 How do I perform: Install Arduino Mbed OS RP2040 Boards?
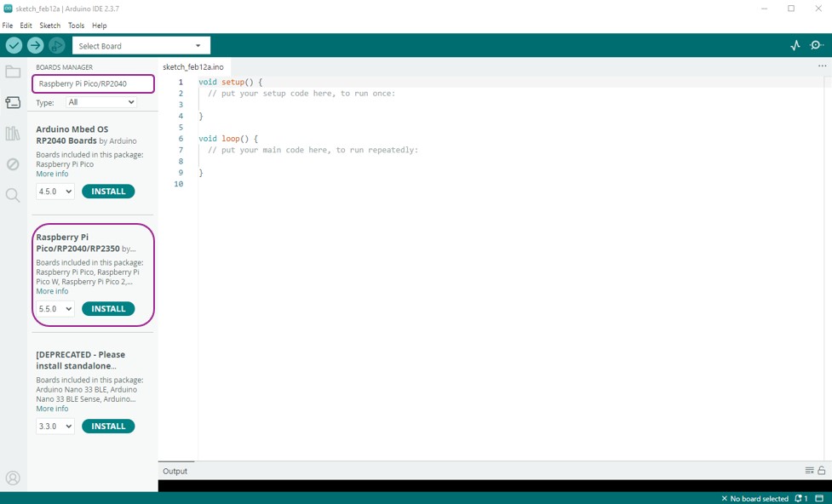point(108,192)
